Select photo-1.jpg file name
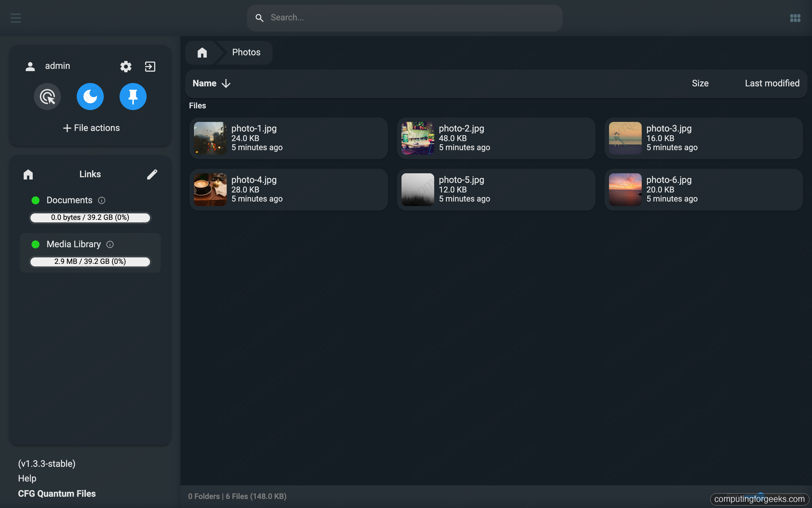This screenshot has width=812, height=508. coord(254,129)
